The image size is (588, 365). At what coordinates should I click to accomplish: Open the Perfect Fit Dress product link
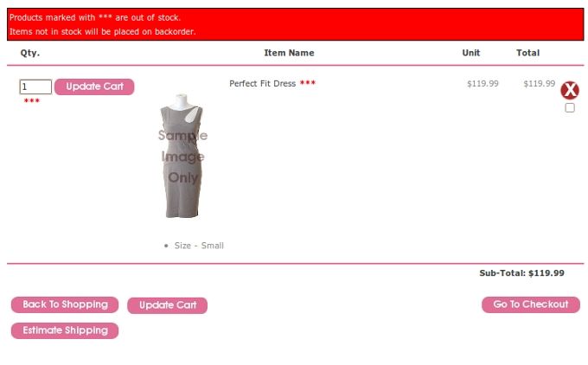pyautogui.click(x=263, y=84)
